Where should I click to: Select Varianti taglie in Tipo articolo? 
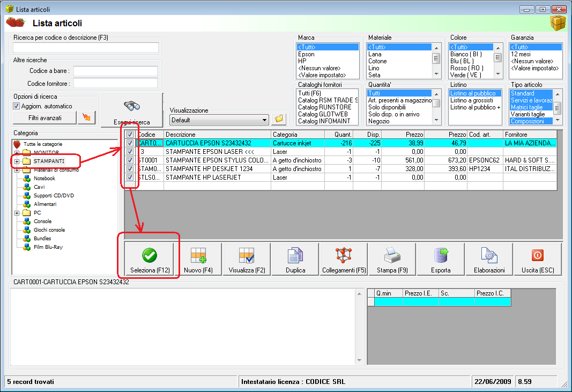[528, 114]
